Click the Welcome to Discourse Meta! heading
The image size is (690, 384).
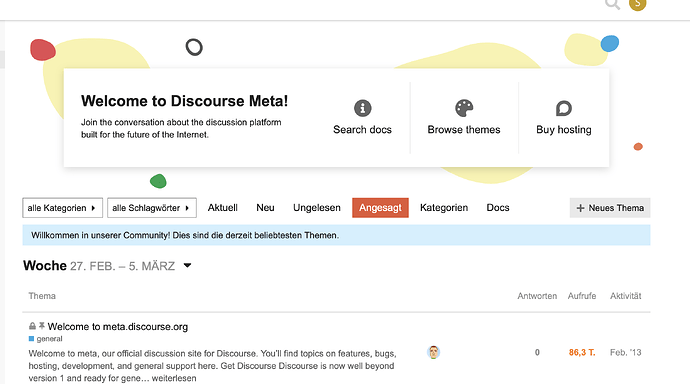[x=184, y=101]
